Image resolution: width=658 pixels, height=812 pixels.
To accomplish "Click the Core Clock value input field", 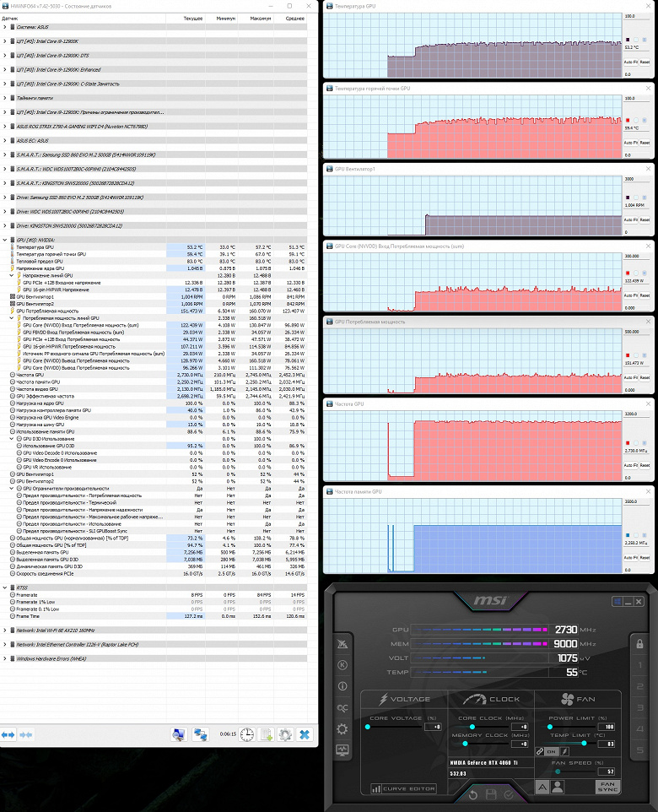I will (520, 727).
